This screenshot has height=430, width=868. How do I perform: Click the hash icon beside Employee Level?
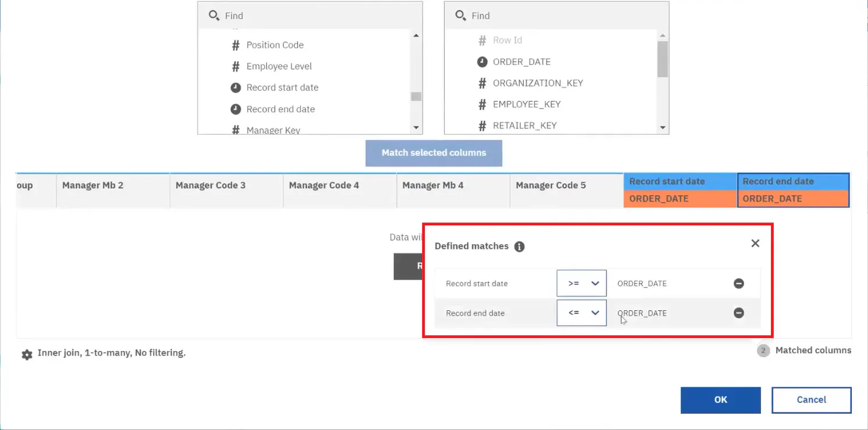point(235,66)
